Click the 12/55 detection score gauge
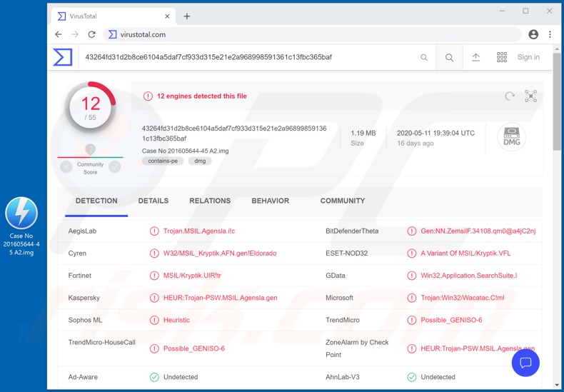 tap(90, 107)
